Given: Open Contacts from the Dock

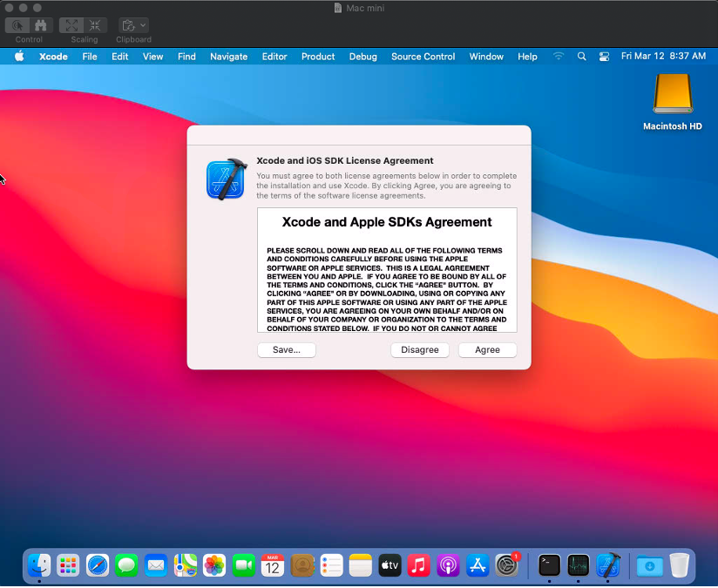Looking at the screenshot, I should click(302, 565).
